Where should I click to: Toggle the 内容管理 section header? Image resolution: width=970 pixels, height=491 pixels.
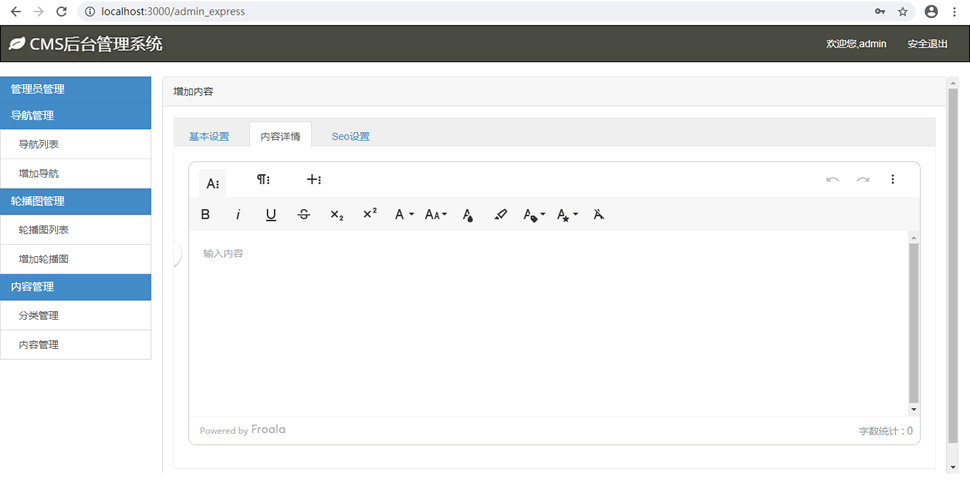pyautogui.click(x=75, y=287)
